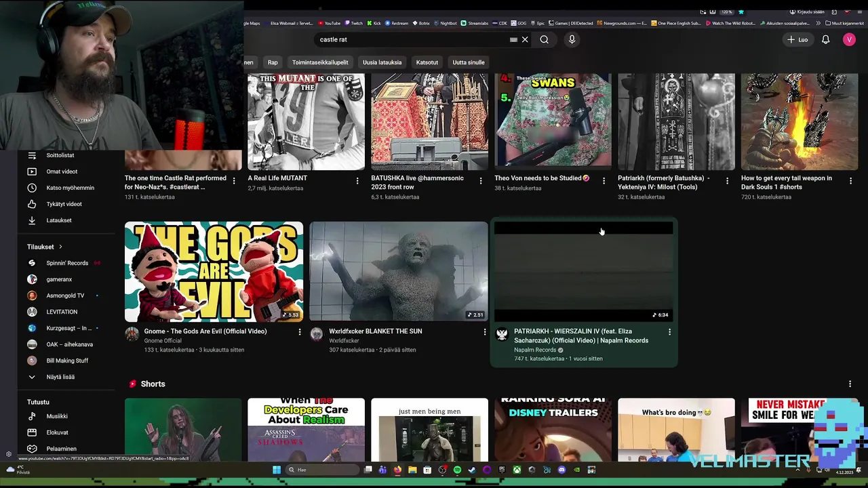868x488 pixels.
Task: Click the magnifier search button
Action: (x=544, y=39)
